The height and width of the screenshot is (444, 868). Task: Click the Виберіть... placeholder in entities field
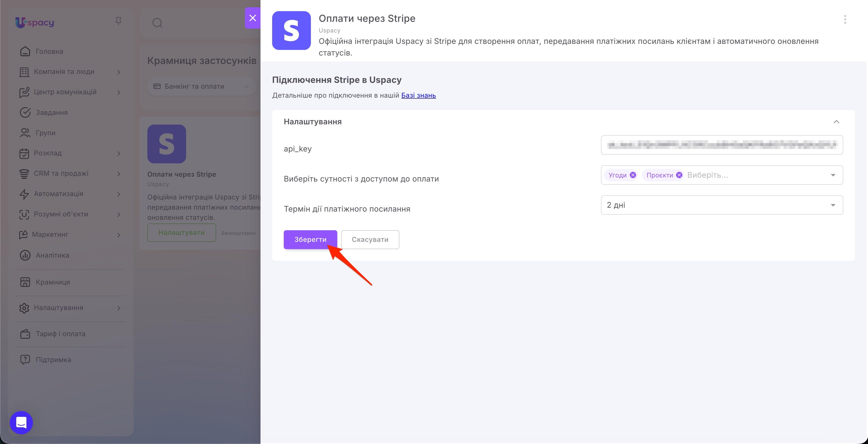pos(707,175)
